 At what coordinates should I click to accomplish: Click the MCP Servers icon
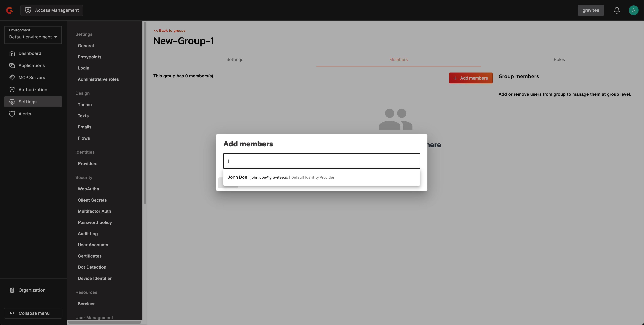pyautogui.click(x=12, y=78)
